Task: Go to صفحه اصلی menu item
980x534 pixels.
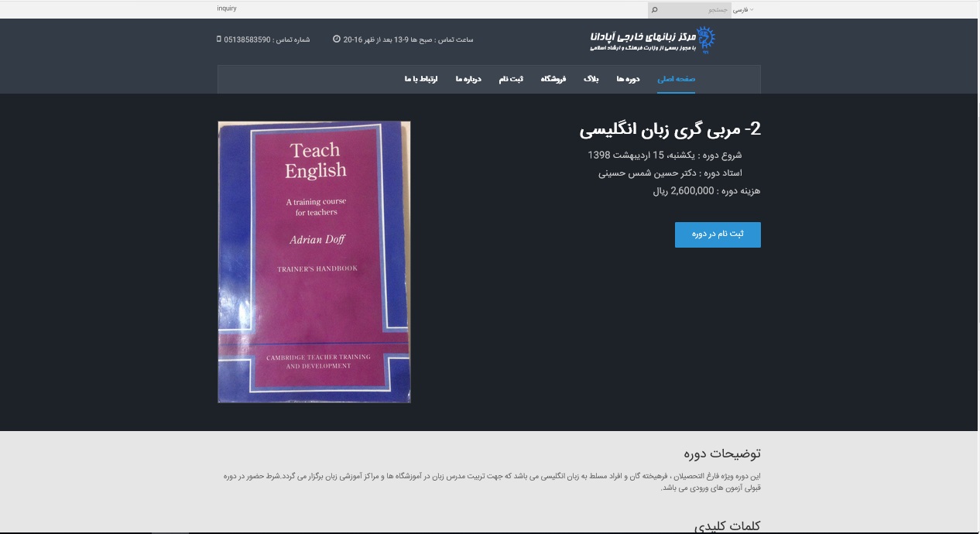Action: tap(676, 79)
